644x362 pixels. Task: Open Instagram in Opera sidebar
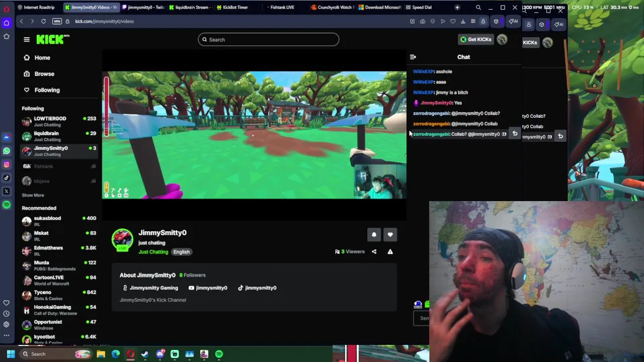tap(7, 164)
